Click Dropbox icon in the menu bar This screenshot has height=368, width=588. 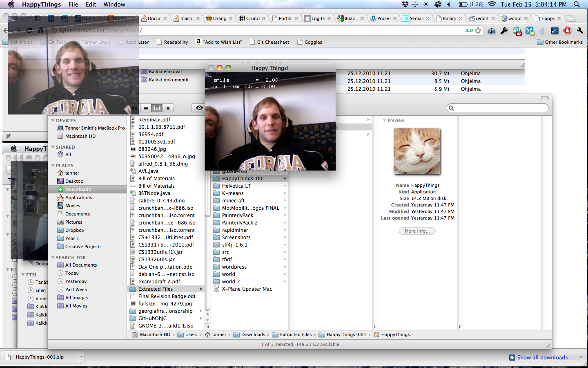click(405, 4)
